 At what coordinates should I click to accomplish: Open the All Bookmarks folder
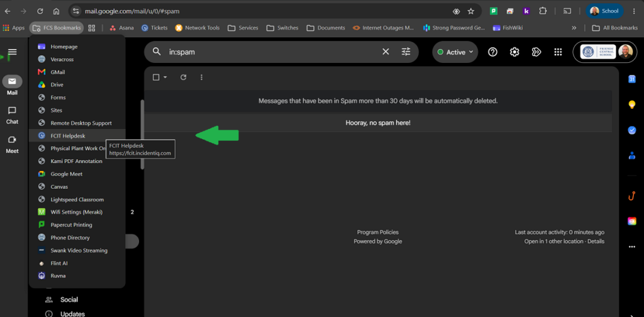tap(614, 28)
